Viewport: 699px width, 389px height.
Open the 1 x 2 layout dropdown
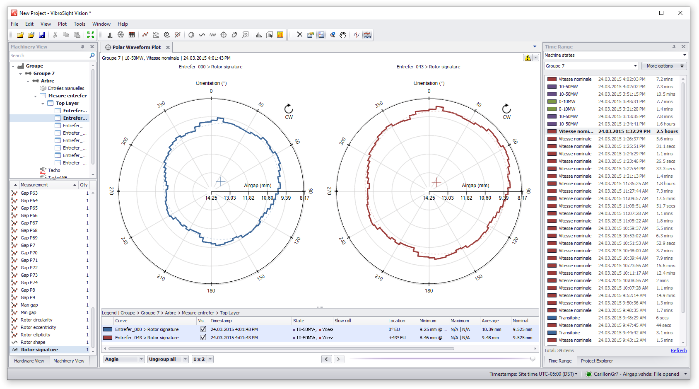tap(202, 359)
